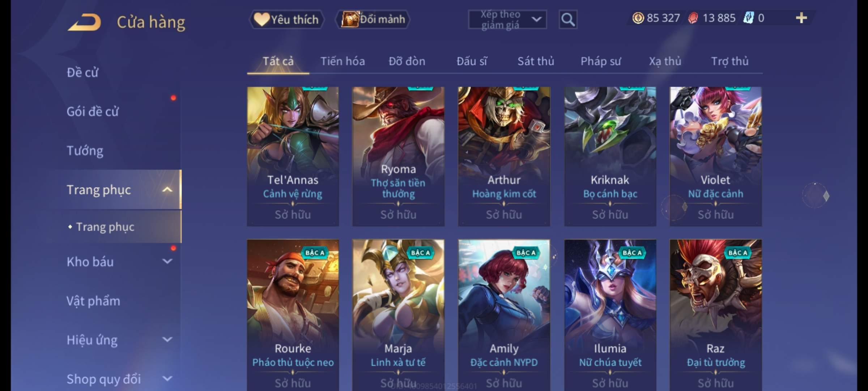Expand the Shop quy đổi section
Screen dimensions: 868x391
[x=167, y=379]
